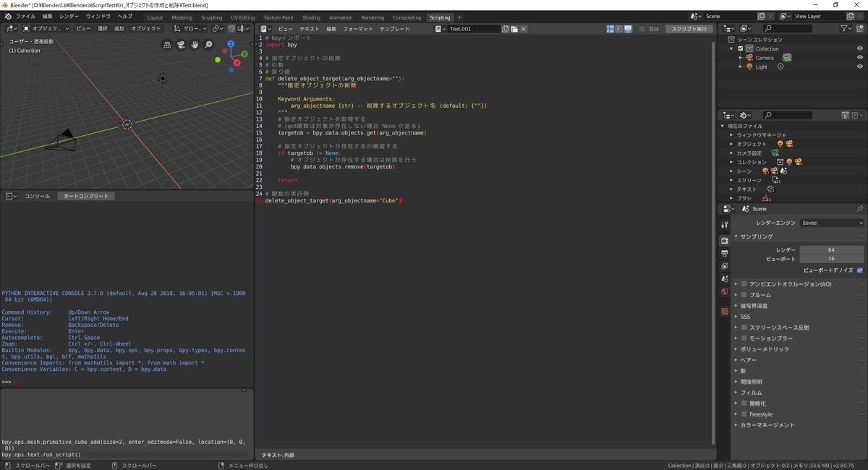Unlink Text.001 with the X icon

pos(524,29)
